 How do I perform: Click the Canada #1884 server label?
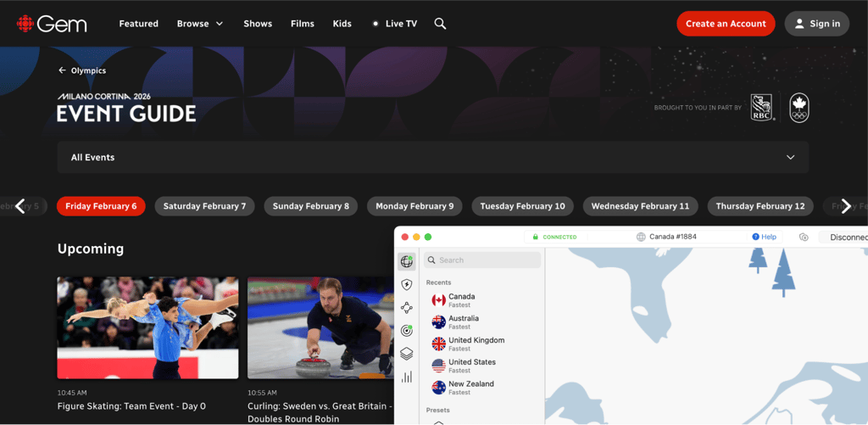coord(673,237)
